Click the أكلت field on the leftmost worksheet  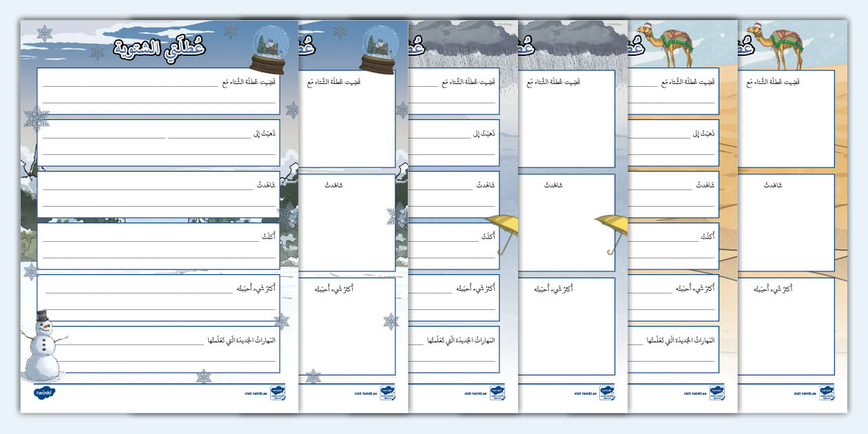(x=158, y=246)
